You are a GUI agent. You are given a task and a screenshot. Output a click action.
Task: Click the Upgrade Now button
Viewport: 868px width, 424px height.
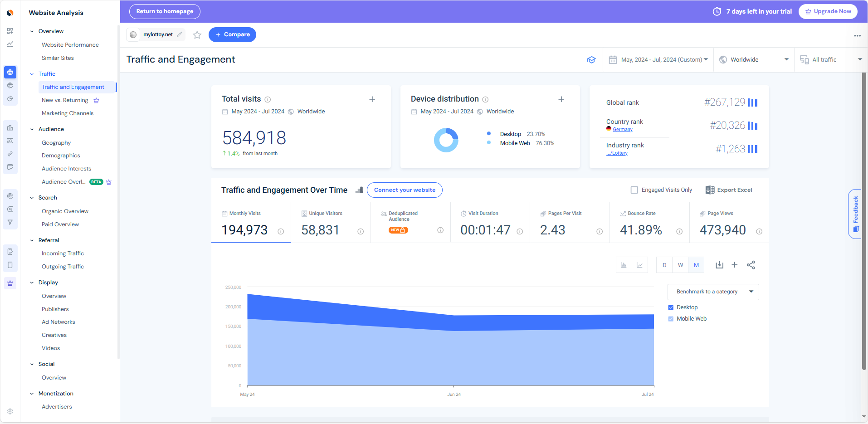828,11
